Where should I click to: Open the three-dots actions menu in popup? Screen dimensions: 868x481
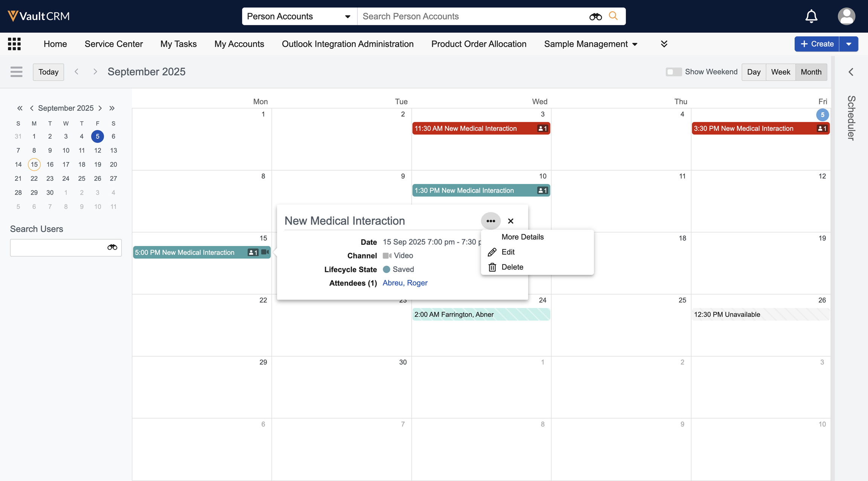491,221
